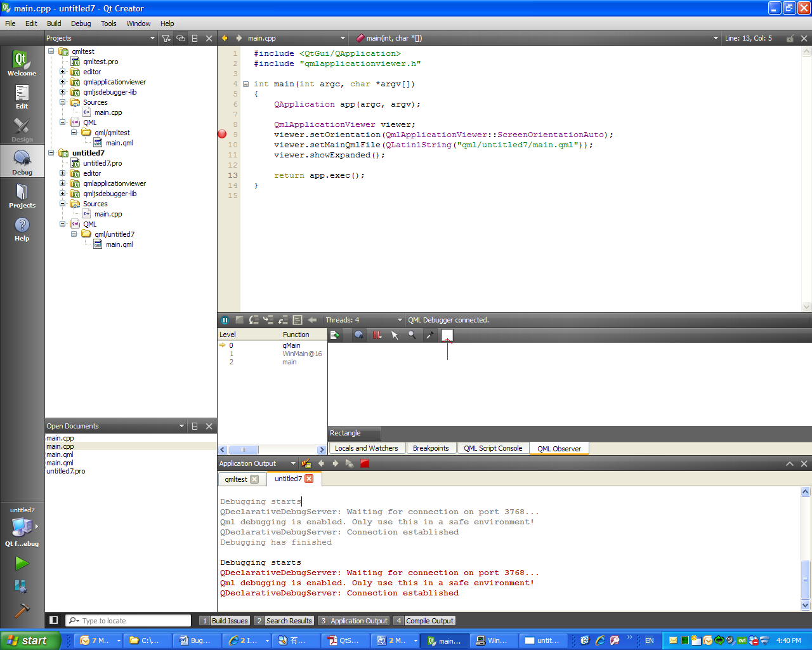The height and width of the screenshot is (650, 812).
Task: Pause the debugger with interrupt button
Action: tap(225, 320)
